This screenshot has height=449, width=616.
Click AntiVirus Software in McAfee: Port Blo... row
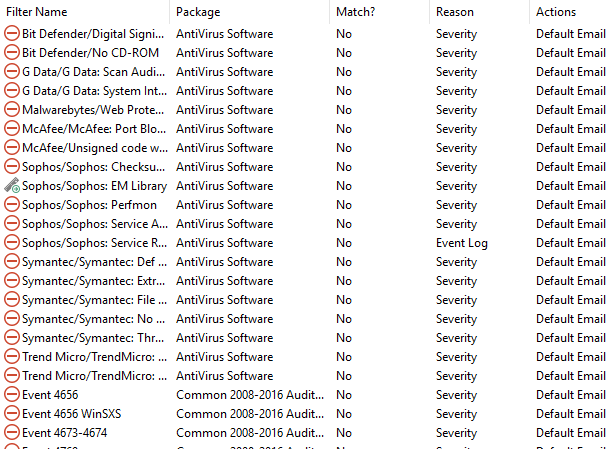(224, 129)
